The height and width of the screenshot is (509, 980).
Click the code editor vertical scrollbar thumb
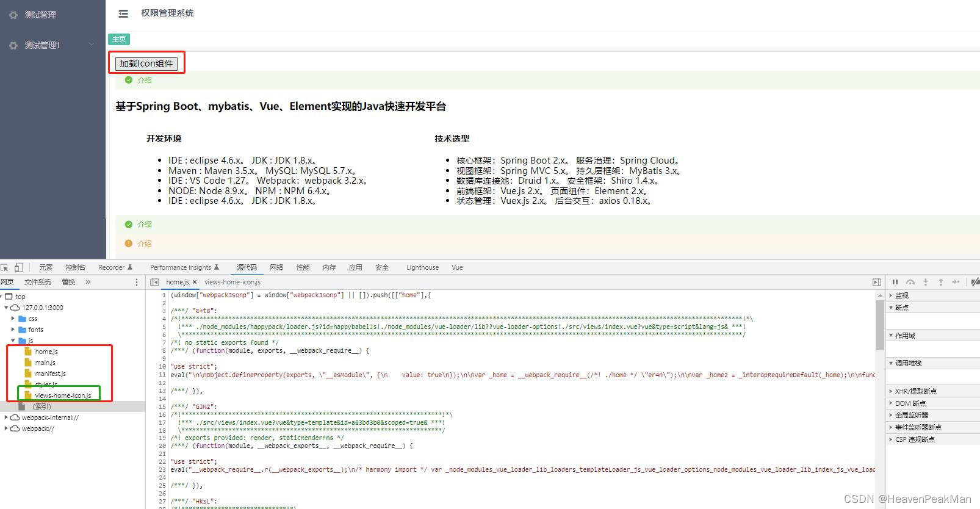(880, 325)
